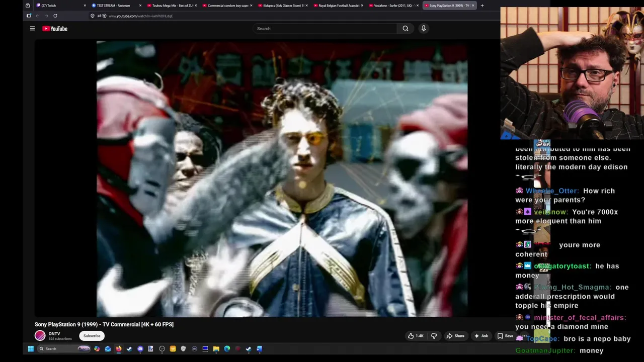Save the video to a playlist
644x362 pixels.
click(x=505, y=336)
